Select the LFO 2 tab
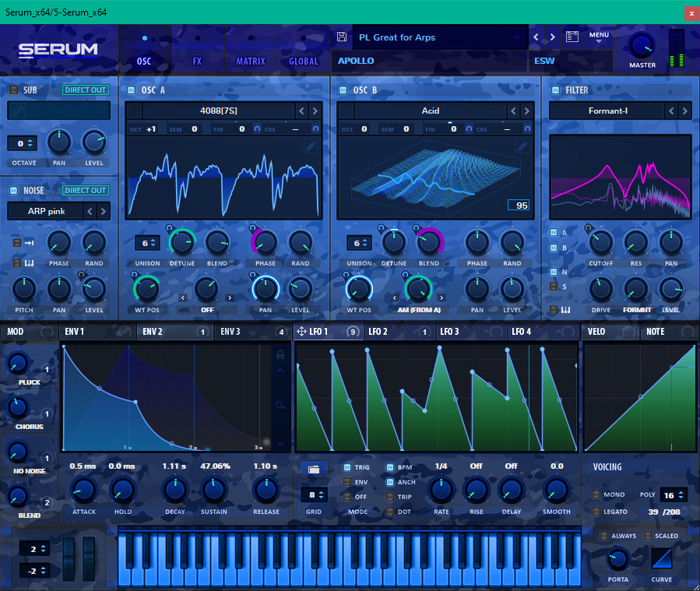 click(399, 331)
